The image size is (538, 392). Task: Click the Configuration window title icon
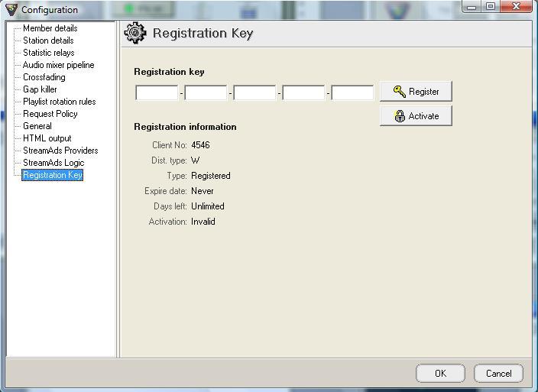pyautogui.click(x=11, y=9)
